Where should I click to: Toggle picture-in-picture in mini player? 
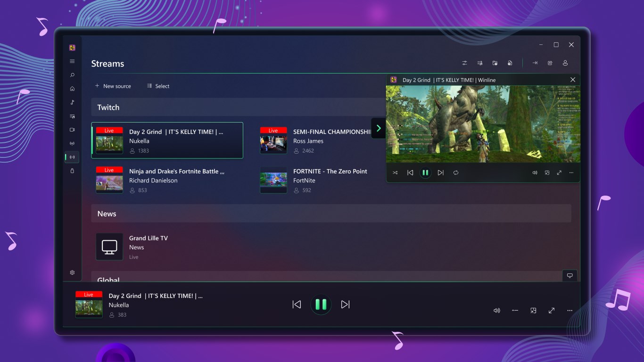(547, 173)
